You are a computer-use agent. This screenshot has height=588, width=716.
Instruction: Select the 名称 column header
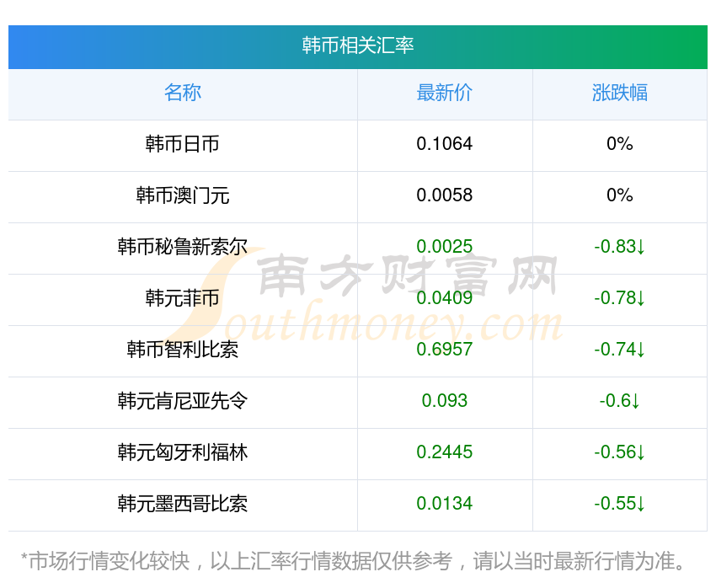coord(183,93)
